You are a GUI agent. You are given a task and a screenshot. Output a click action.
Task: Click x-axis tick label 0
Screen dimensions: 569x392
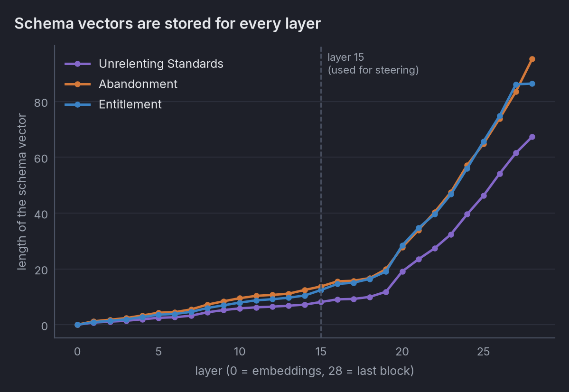click(x=77, y=352)
